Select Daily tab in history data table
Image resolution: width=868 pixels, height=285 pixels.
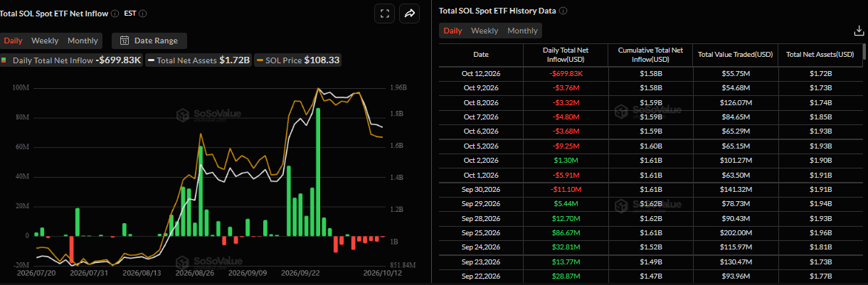coord(453,31)
